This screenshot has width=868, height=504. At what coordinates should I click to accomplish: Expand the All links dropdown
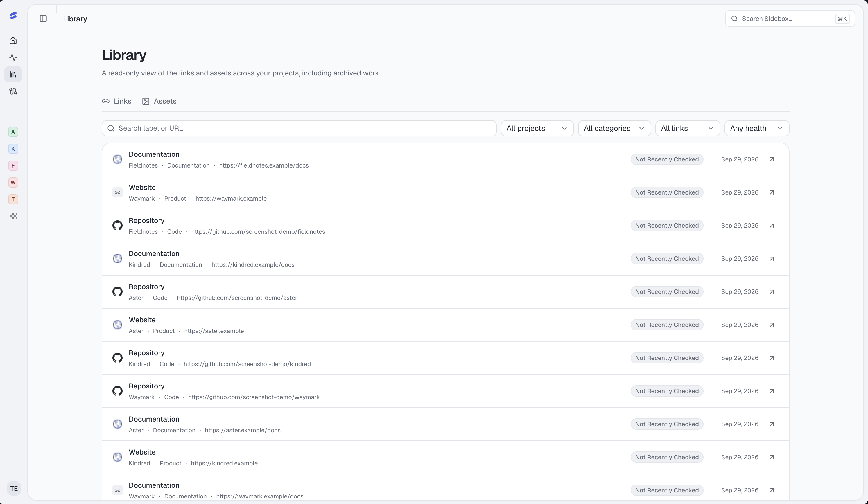688,128
